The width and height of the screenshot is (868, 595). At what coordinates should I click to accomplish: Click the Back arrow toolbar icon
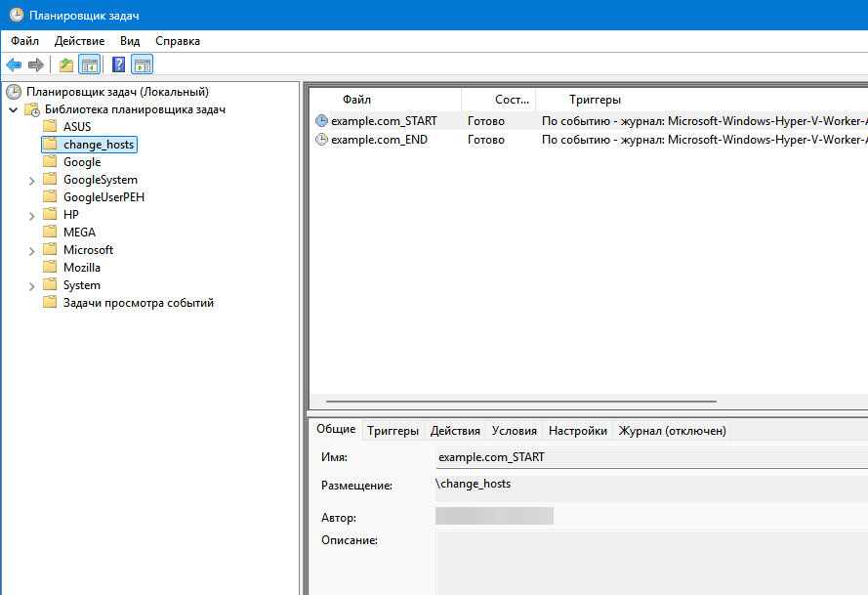point(14,65)
